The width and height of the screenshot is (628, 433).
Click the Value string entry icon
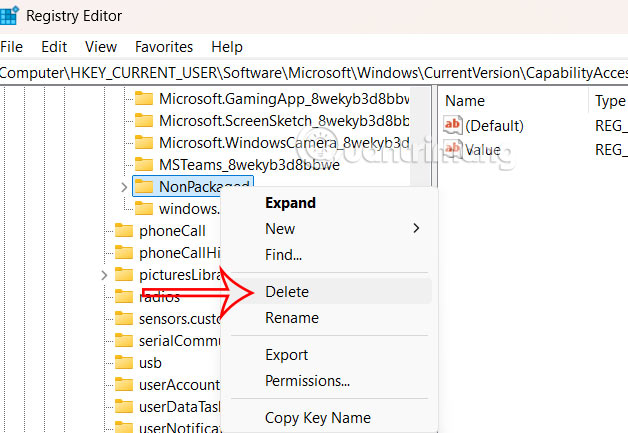[453, 149]
